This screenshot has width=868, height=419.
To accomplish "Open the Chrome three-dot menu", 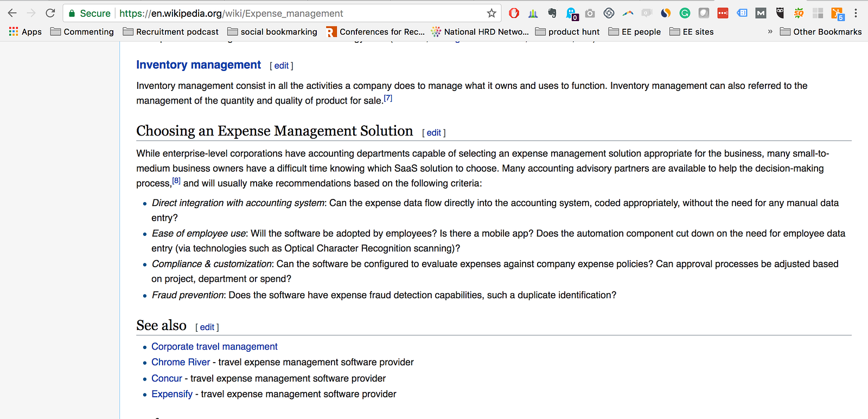I will click(x=856, y=13).
